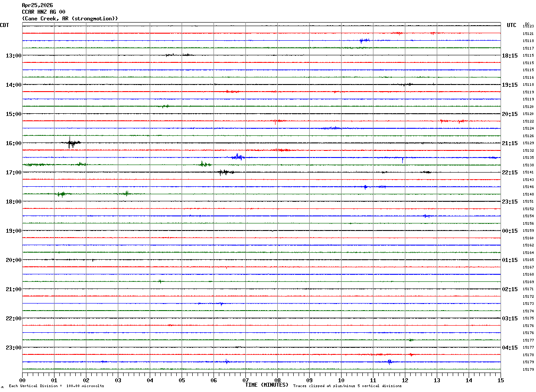Click the 19:15 UTC time label

click(x=510, y=85)
